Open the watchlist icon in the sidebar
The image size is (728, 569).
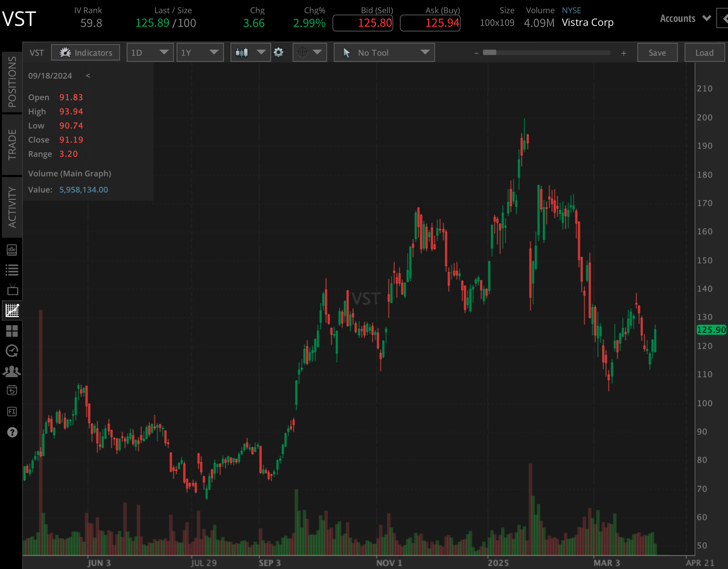12,270
